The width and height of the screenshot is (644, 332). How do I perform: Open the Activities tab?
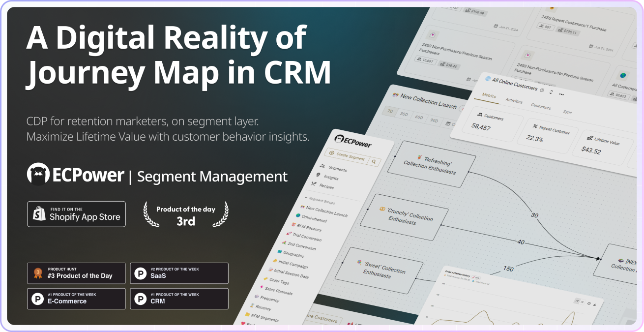514,101
